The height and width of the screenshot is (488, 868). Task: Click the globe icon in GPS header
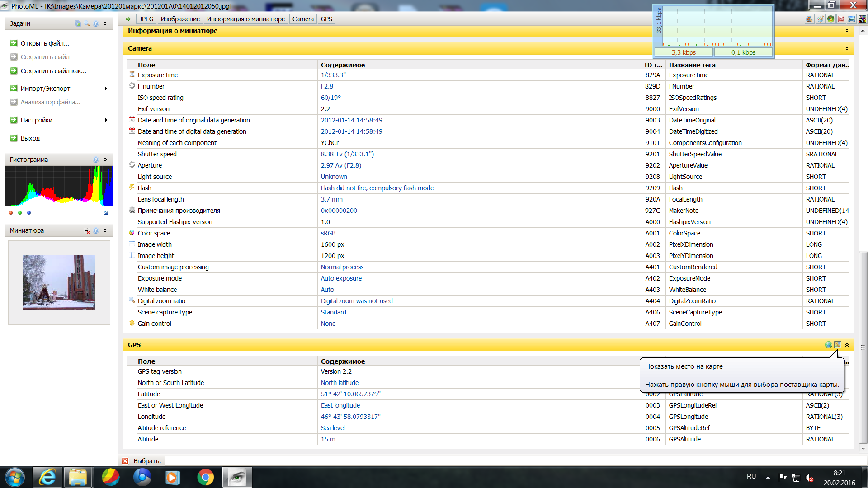click(x=828, y=345)
